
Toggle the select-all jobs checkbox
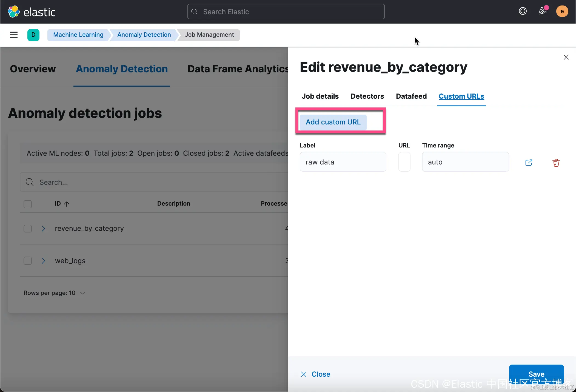pos(28,204)
